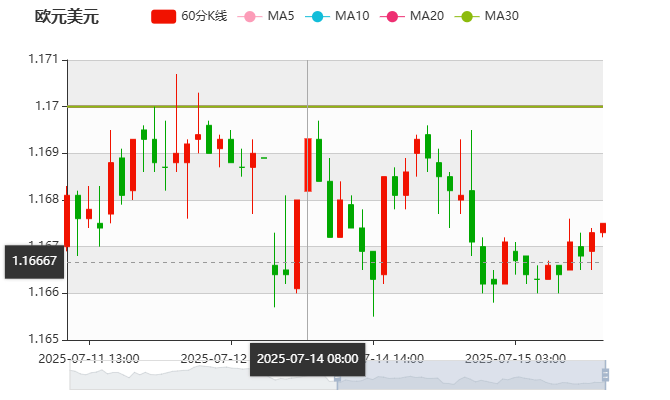Toggle the MA5 line legend
670x400 pixels.
click(x=266, y=16)
